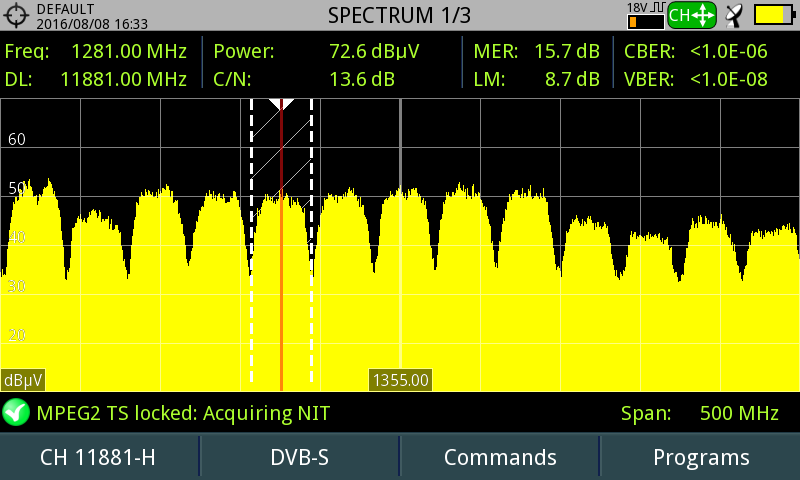Tap the MER reading 15.7 dB

pyautogui.click(x=567, y=52)
